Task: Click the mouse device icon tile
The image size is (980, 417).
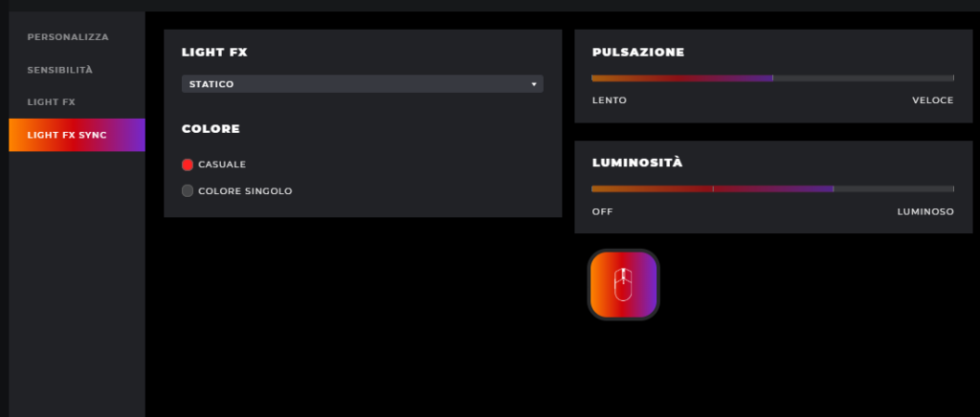Action: click(623, 285)
